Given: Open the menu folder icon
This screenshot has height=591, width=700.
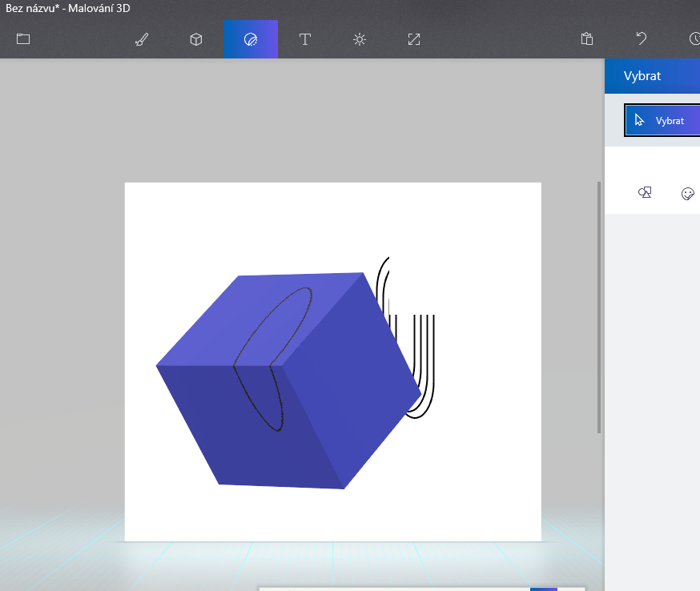Looking at the screenshot, I should [23, 39].
